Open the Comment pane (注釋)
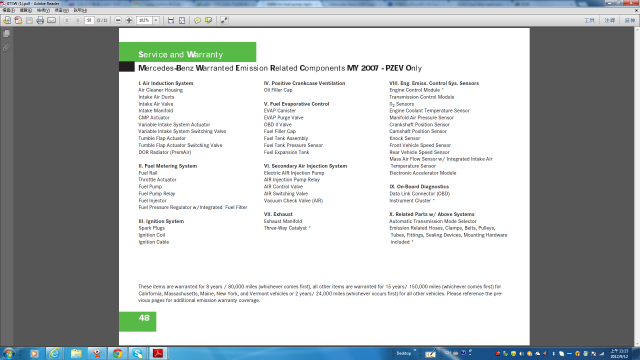Viewport: 640px width, 360px height. (609, 20)
